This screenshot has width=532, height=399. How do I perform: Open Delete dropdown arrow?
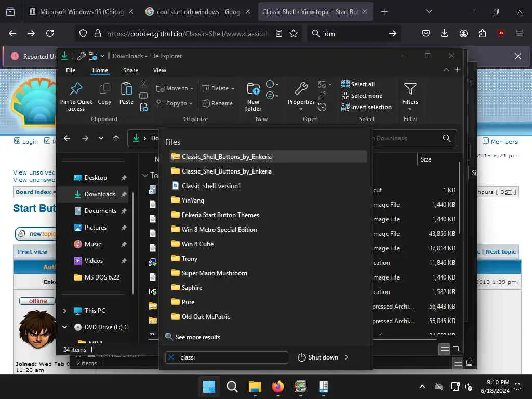pyautogui.click(x=233, y=88)
